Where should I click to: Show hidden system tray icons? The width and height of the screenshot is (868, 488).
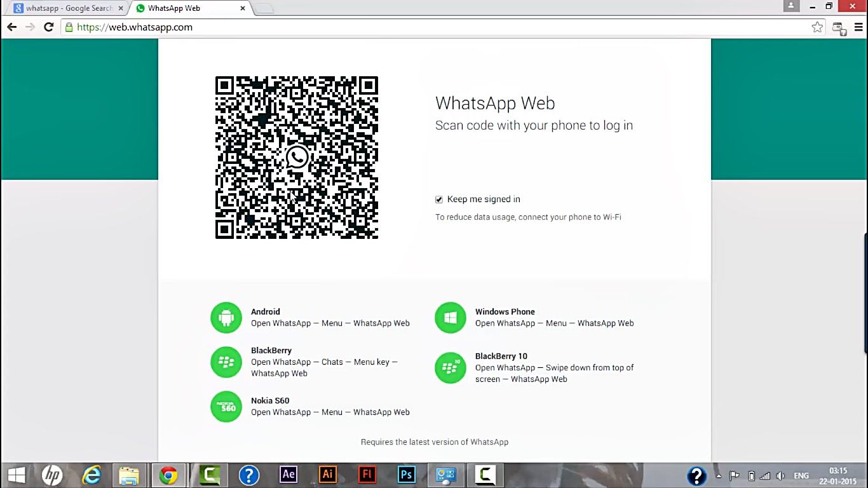point(719,476)
